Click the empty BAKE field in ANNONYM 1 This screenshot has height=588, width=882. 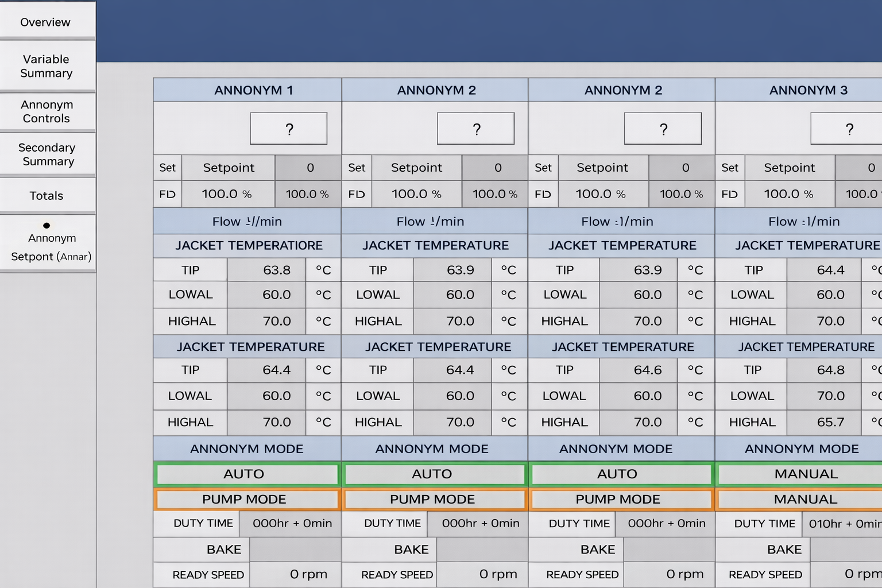click(295, 550)
